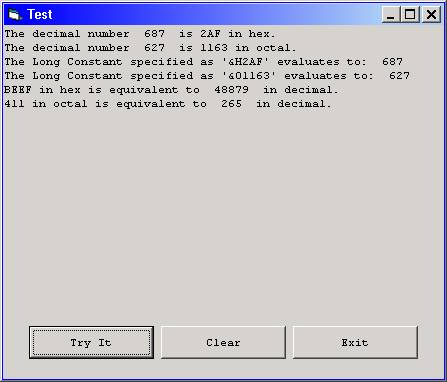Open the form icon in the title bar
447x382 pixels.
tap(15, 14)
